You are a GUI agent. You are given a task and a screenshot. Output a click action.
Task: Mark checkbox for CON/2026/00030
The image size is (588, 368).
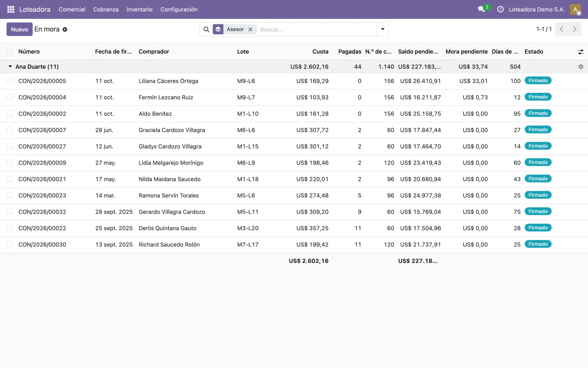pyautogui.click(x=9, y=244)
